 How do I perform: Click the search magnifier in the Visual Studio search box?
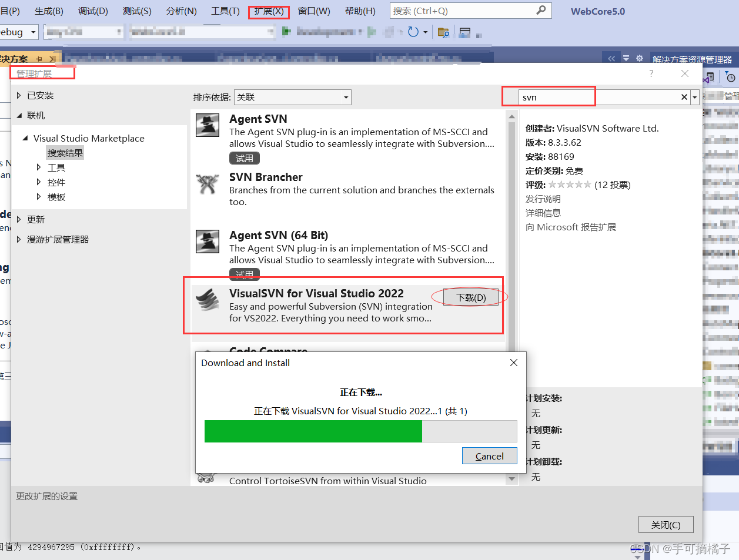(541, 11)
